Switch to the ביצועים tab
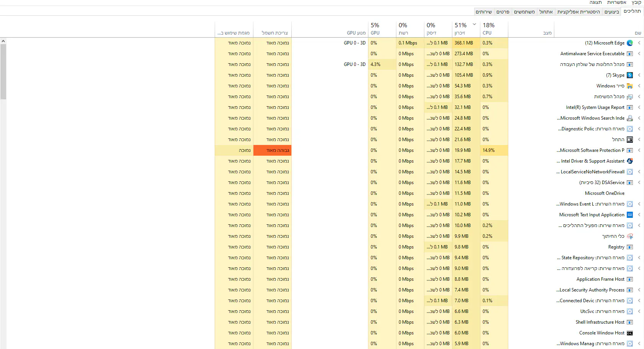The height and width of the screenshot is (349, 644). (x=611, y=12)
